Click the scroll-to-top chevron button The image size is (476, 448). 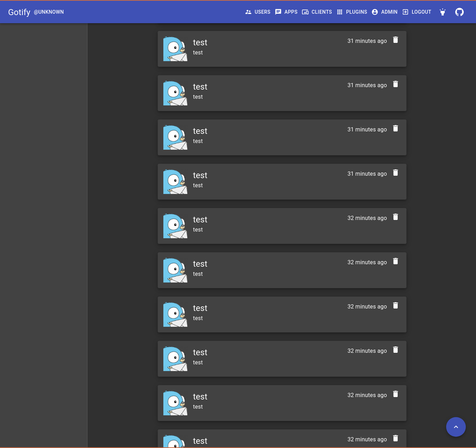(x=456, y=427)
